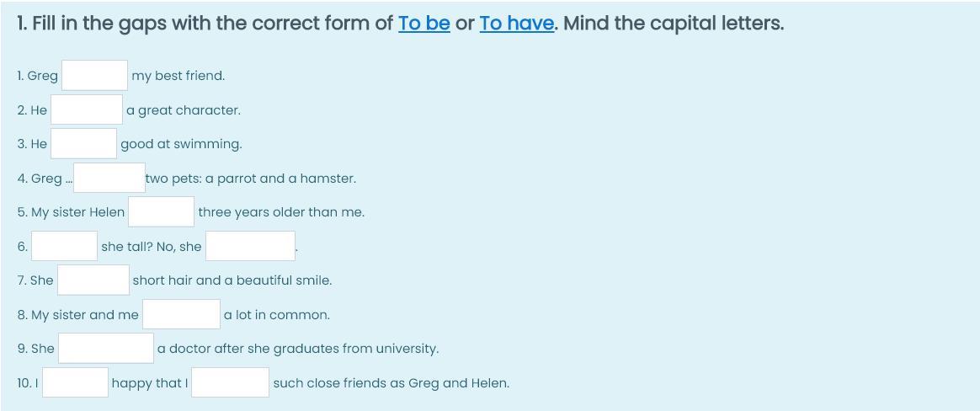The height and width of the screenshot is (411, 980).
Task: Click the blank before 'she tall?'
Action: pos(65,247)
